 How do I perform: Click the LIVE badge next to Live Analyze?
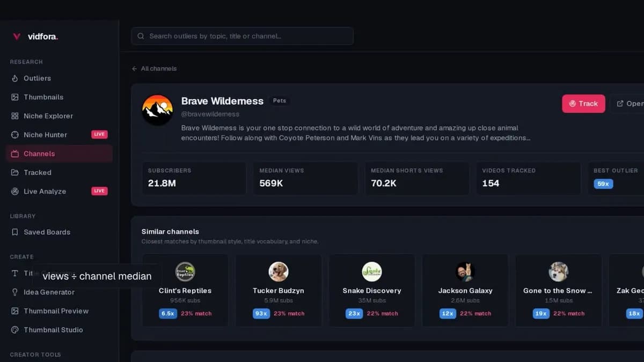point(99,191)
